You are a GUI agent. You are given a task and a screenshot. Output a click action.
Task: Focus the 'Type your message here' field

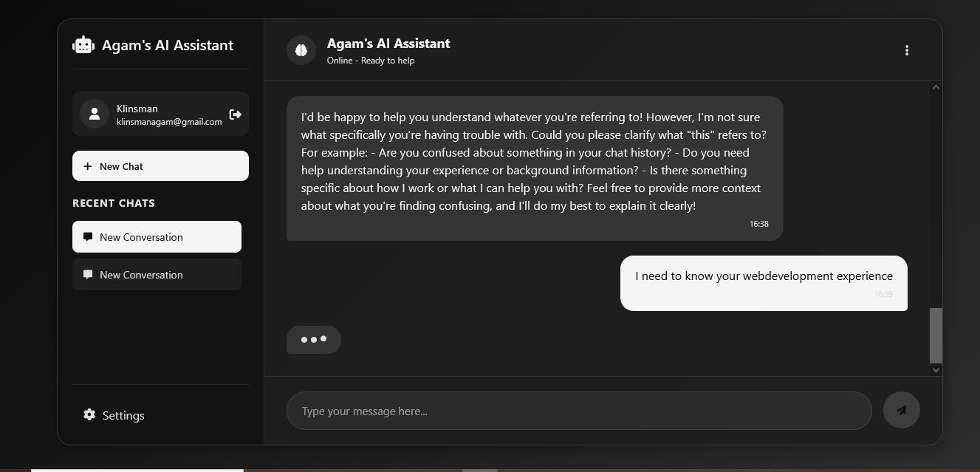click(x=579, y=411)
